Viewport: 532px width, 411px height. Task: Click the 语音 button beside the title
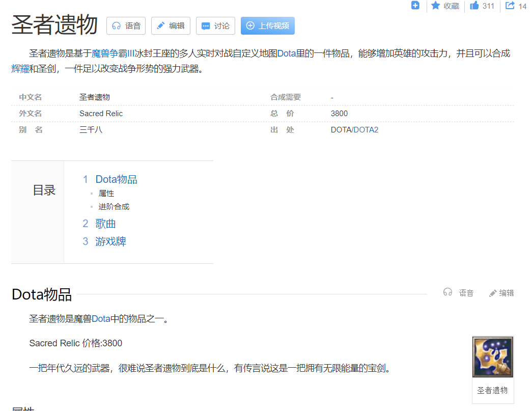pyautogui.click(x=126, y=26)
